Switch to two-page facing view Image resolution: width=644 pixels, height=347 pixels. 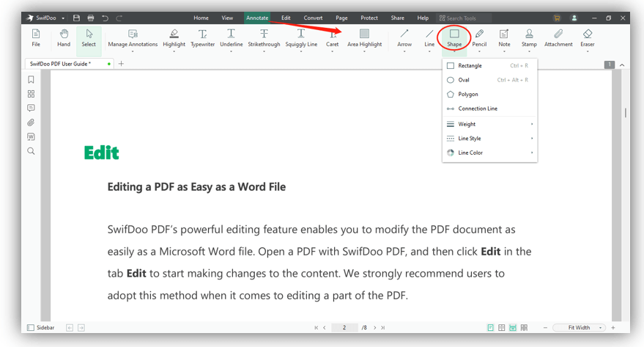(x=502, y=328)
